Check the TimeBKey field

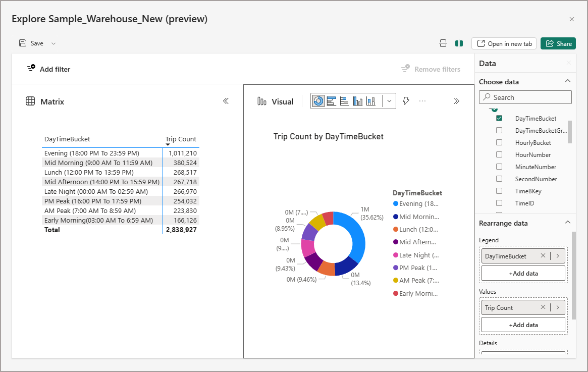click(x=499, y=191)
